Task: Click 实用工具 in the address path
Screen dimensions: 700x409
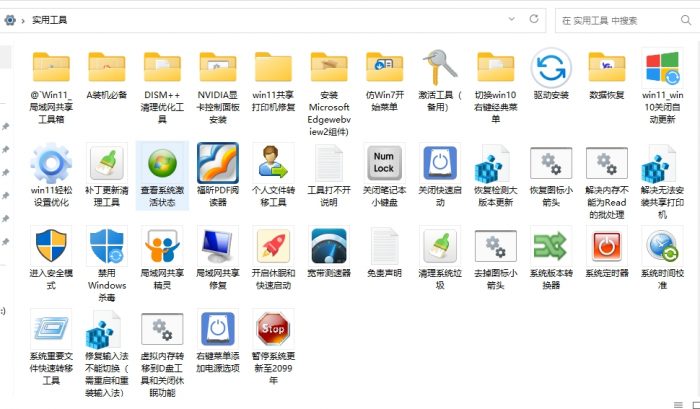Action: coord(50,20)
